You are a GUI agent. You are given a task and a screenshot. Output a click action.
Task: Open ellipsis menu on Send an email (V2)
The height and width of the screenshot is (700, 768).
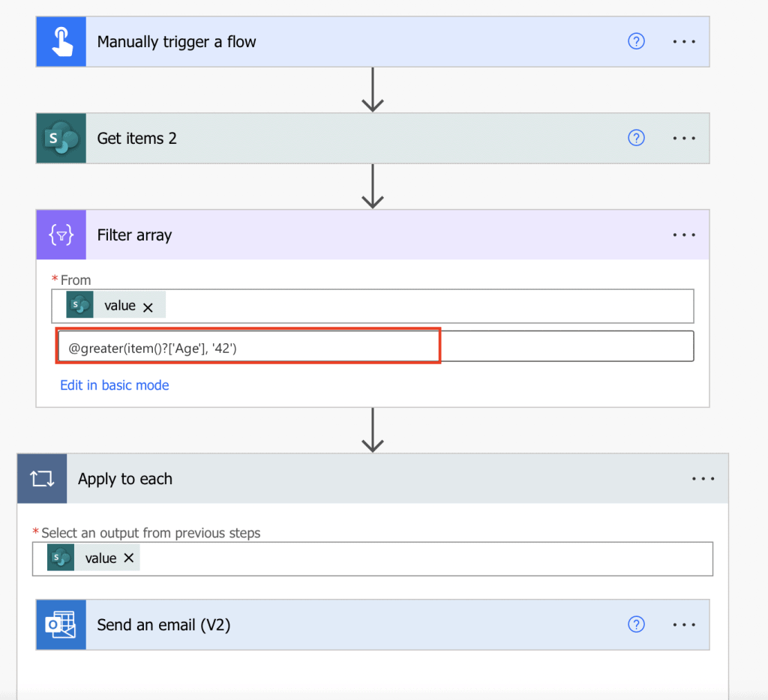coord(684,624)
